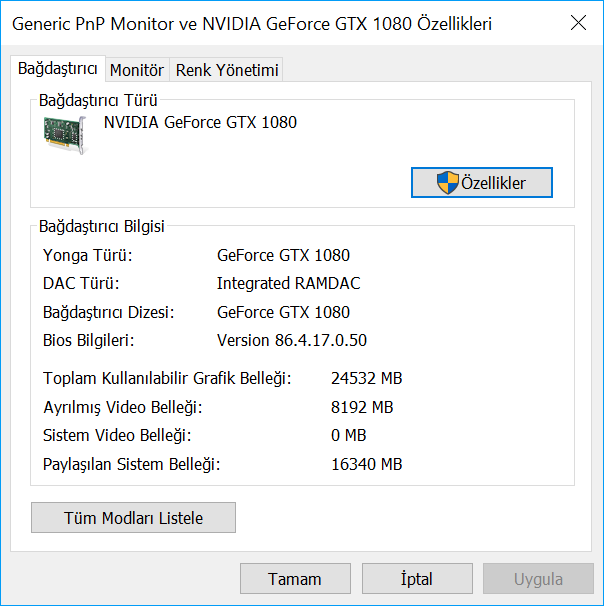Click Tüm Modları Listele button
Screen dimensions: 604x606
(x=133, y=517)
